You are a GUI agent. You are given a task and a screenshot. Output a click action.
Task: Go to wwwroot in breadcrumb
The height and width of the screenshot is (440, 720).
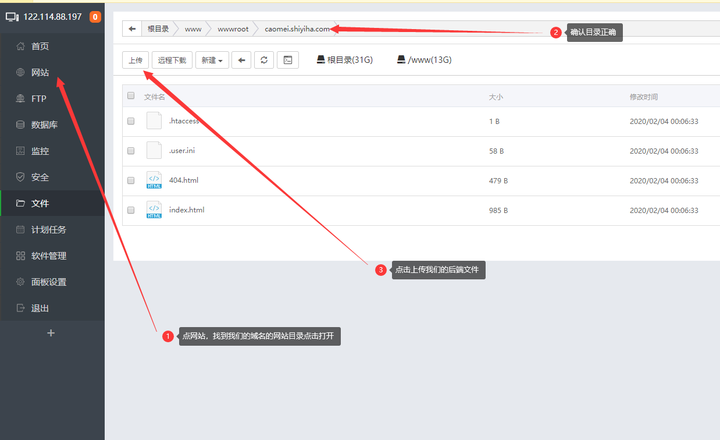pyautogui.click(x=233, y=29)
